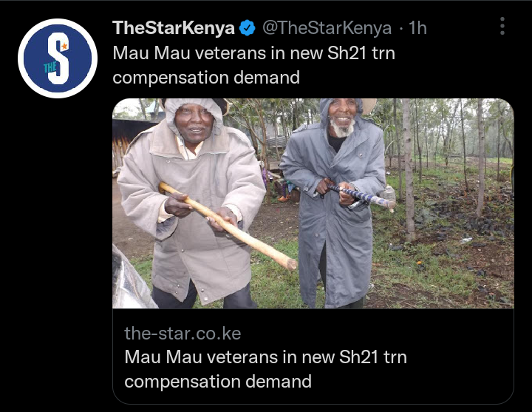Screen dimensions: 532x412
Task: Click the bearded man in gray raincoat
Action: [334, 203]
